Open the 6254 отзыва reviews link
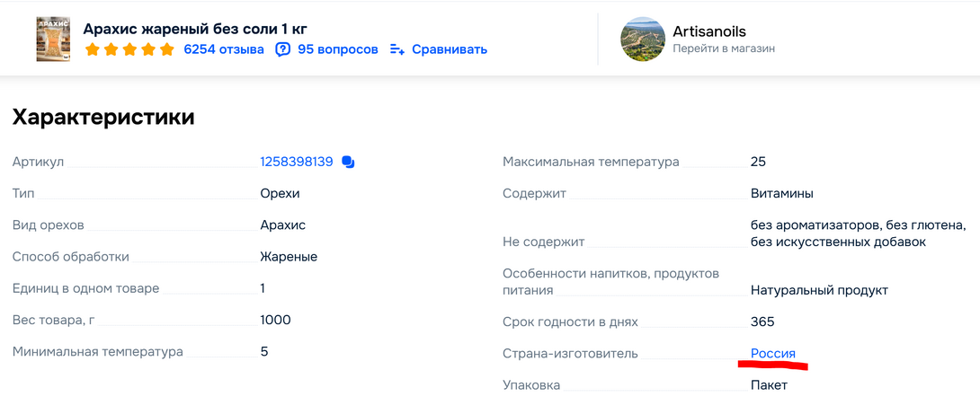The width and height of the screenshot is (980, 414). (x=224, y=49)
